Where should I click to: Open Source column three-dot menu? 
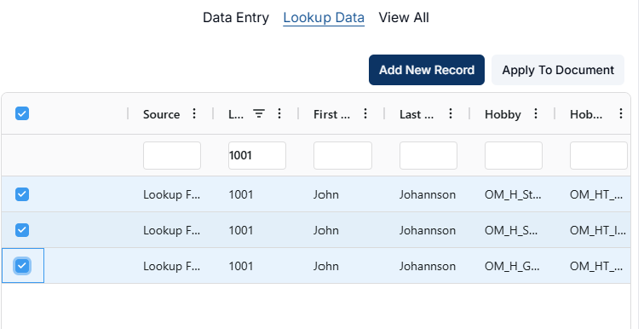tap(195, 113)
